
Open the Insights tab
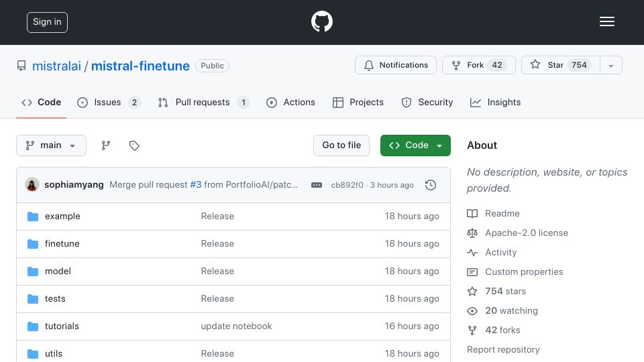pos(495,102)
